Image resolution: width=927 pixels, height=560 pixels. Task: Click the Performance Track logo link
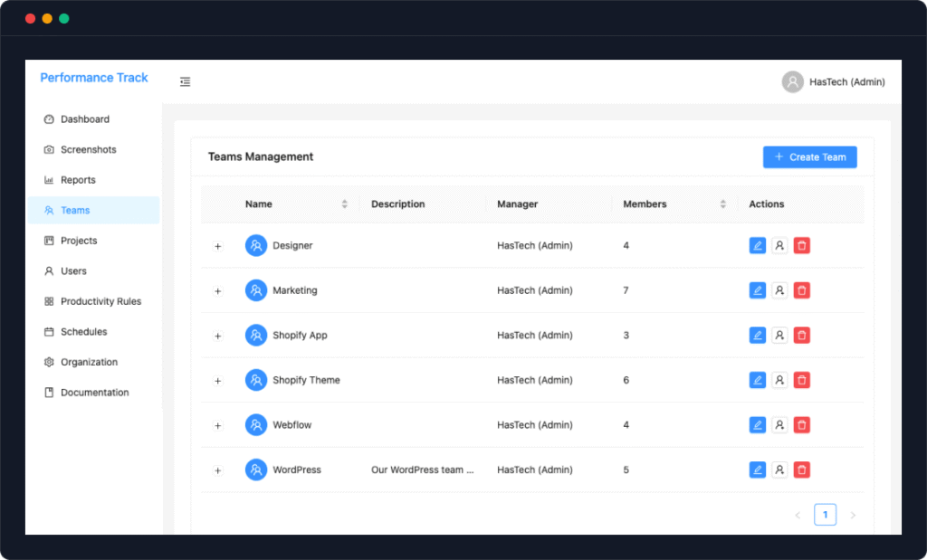click(94, 78)
